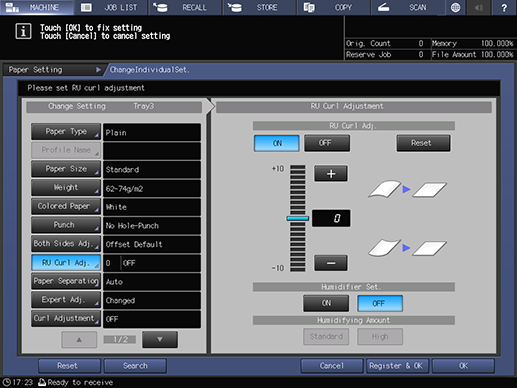The image size is (517, 388).
Task: Click the Cancel button
Action: (331, 366)
